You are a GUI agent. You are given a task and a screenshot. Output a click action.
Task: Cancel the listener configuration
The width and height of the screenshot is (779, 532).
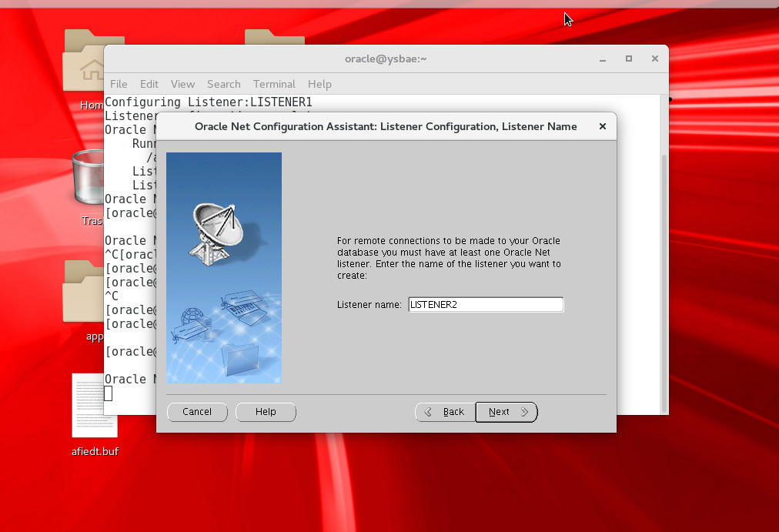(197, 412)
